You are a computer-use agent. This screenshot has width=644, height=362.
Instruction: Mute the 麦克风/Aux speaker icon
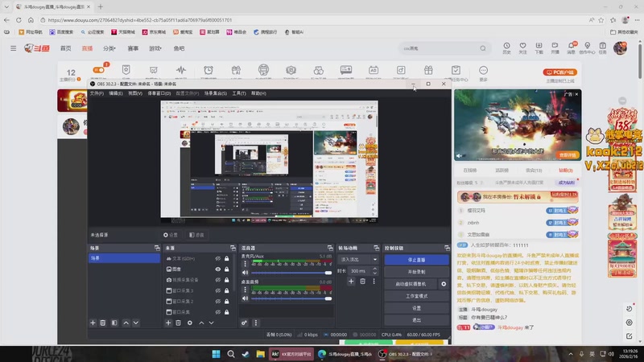click(x=246, y=273)
